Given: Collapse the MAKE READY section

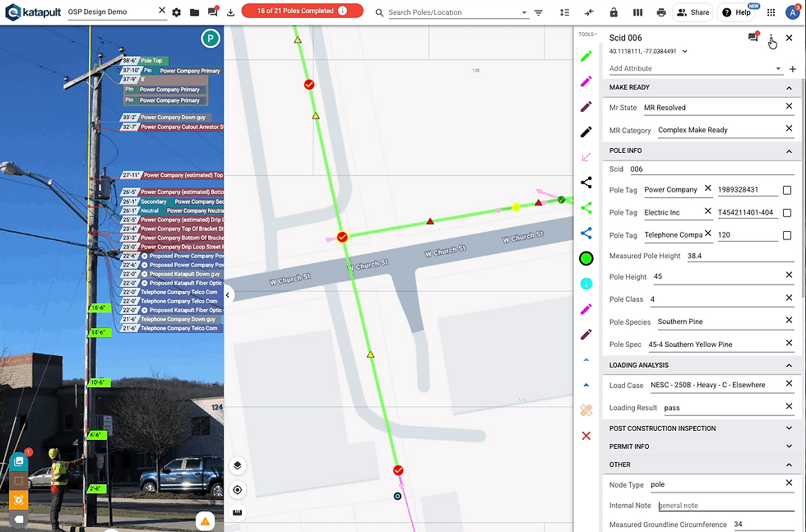Looking at the screenshot, I should click(x=789, y=88).
